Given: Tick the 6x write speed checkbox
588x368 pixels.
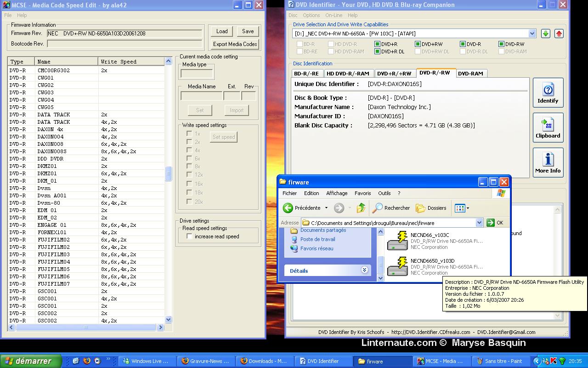Looking at the screenshot, I should pos(189,158).
